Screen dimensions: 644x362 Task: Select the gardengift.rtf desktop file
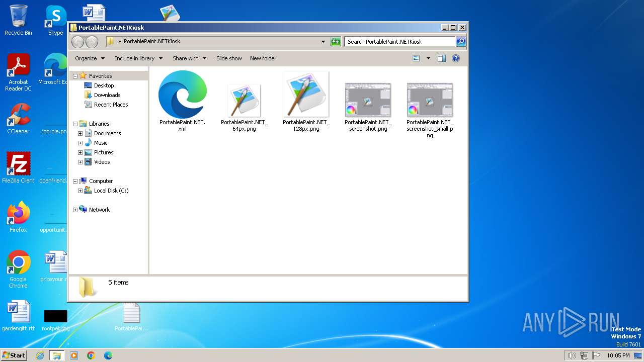(18, 316)
